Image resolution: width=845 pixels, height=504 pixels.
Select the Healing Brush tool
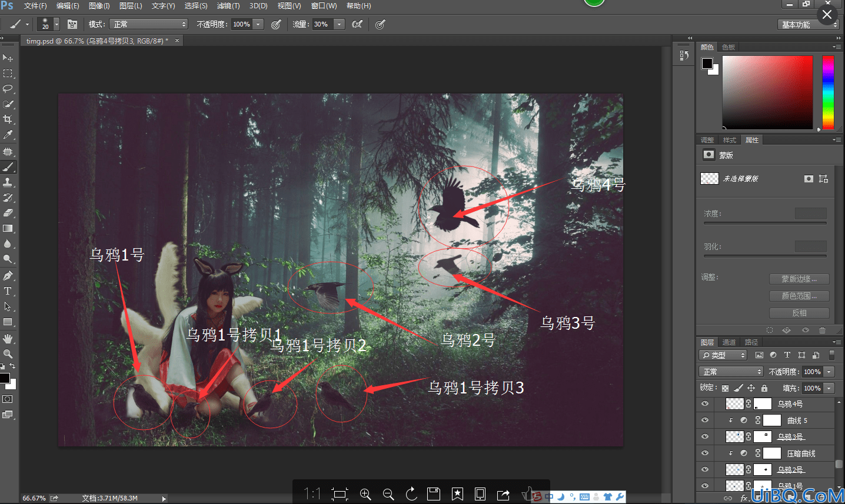pyautogui.click(x=8, y=152)
